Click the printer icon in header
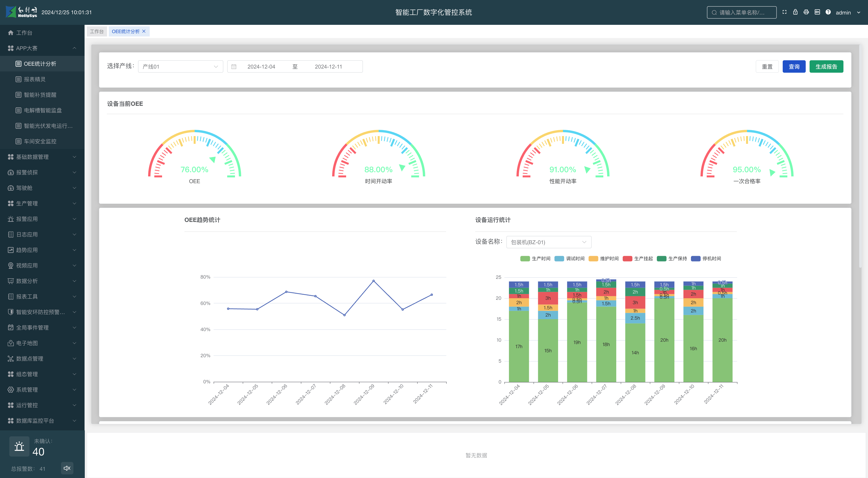868x478 pixels. point(806,12)
